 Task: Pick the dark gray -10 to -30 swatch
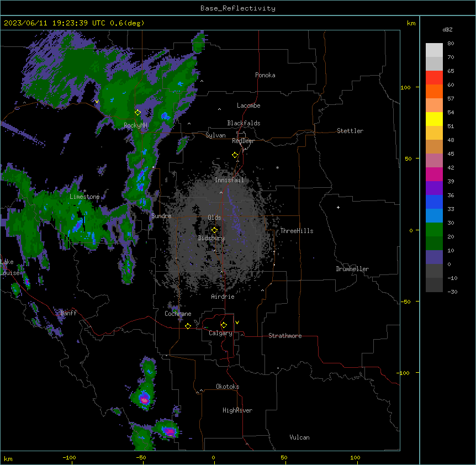click(x=434, y=285)
